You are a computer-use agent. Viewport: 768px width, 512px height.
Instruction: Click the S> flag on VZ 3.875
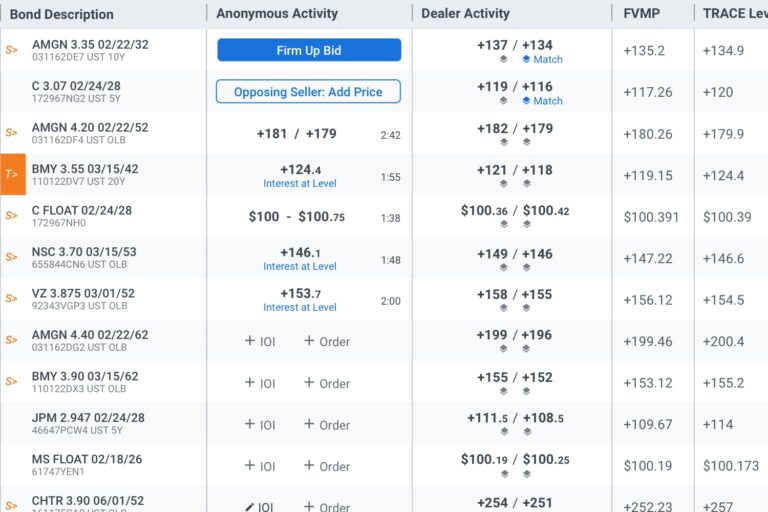coord(12,298)
